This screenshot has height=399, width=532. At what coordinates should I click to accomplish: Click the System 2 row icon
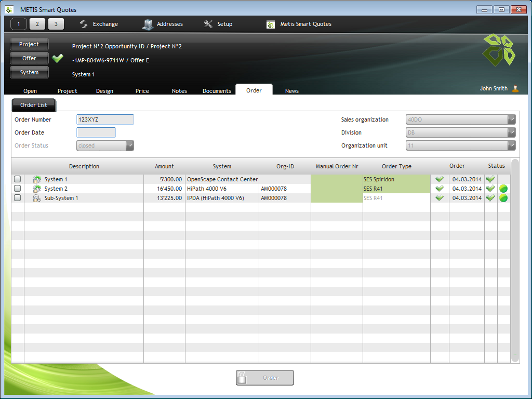click(x=37, y=189)
